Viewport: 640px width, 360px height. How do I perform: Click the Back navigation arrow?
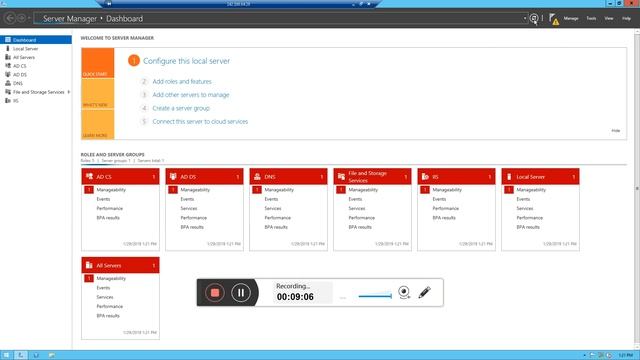click(10, 18)
